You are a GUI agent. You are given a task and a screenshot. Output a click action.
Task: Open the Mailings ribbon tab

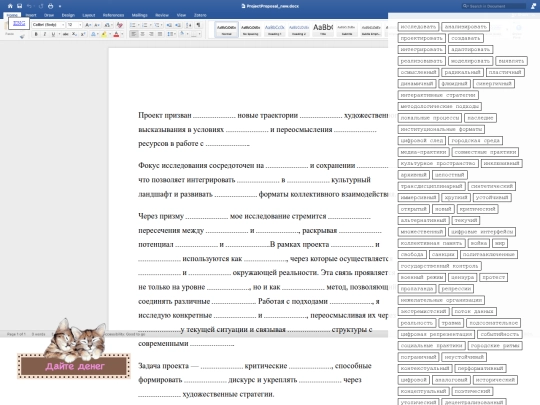(x=139, y=15)
